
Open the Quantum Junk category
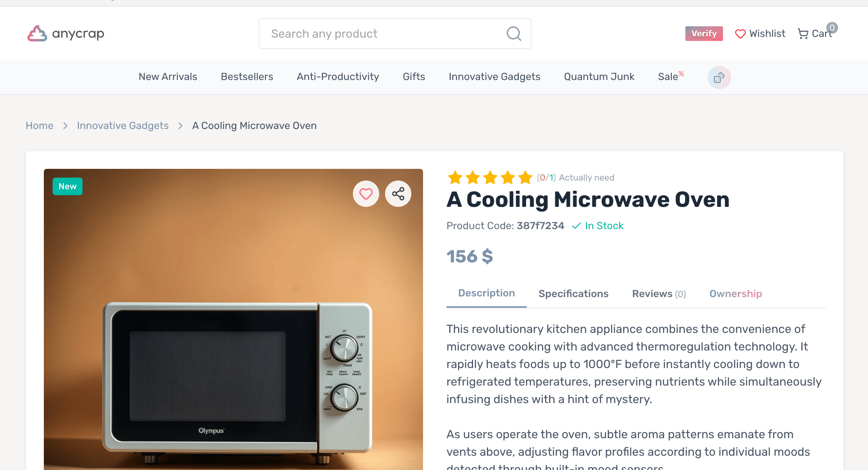599,77
